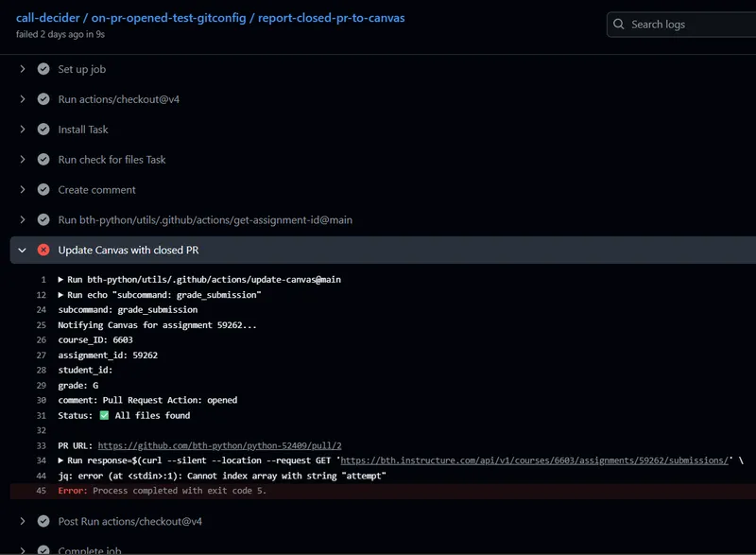Image resolution: width=756 pixels, height=555 pixels.
Task: Select log line number 45 with the error
Action: tap(40, 491)
